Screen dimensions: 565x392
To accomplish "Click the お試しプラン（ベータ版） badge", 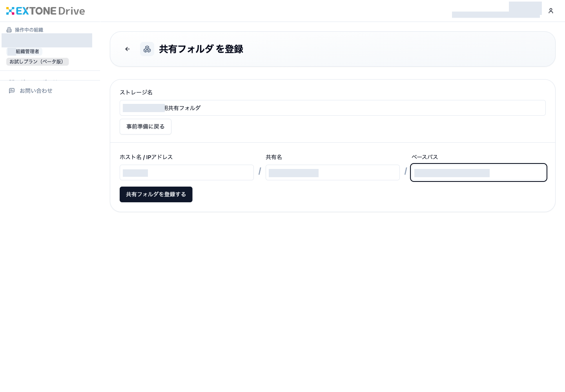I will (x=38, y=62).
